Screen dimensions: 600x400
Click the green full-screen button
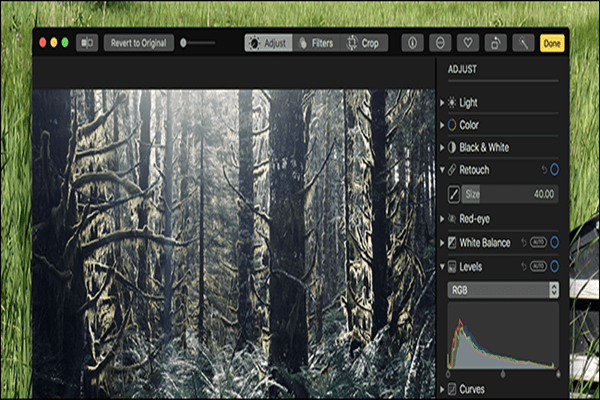click(x=65, y=42)
